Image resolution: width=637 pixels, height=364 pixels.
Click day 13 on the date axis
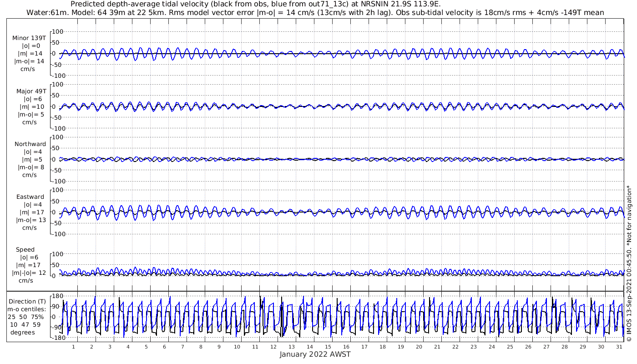[x=292, y=347]
